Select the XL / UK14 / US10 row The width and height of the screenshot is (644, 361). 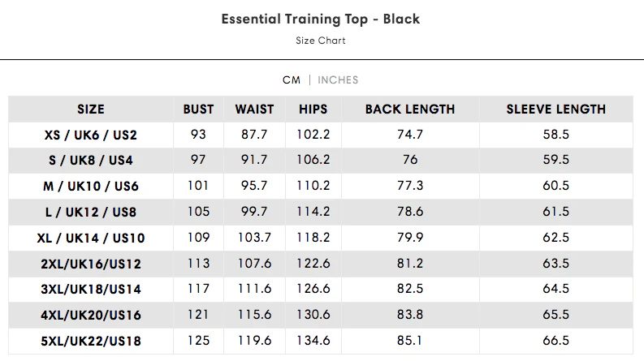click(91, 238)
